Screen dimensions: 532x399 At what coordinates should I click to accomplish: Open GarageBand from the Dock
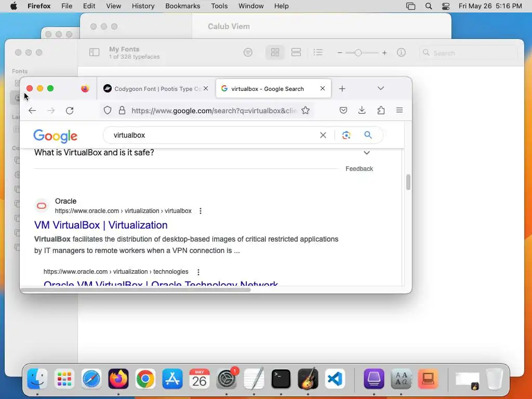pos(308,378)
